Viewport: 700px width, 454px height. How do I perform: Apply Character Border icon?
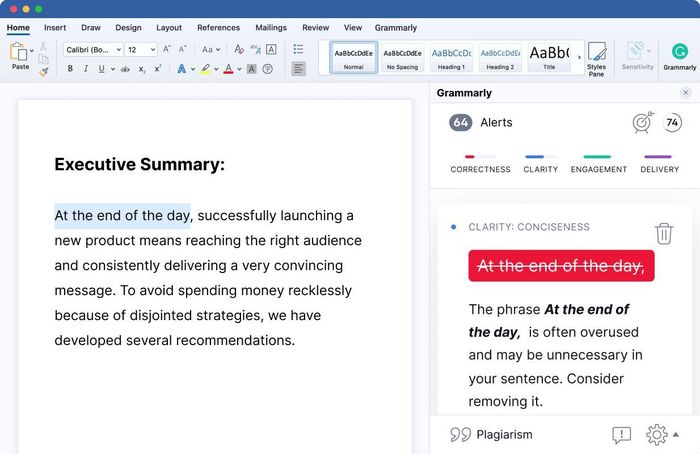pyautogui.click(x=271, y=49)
